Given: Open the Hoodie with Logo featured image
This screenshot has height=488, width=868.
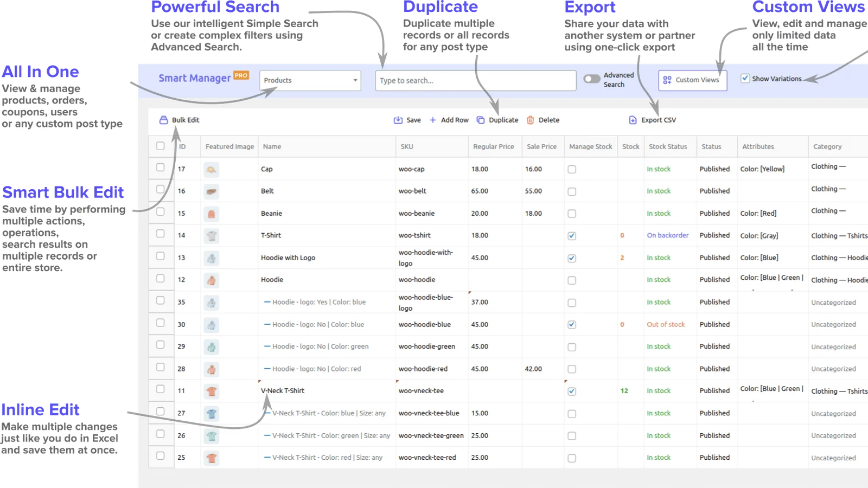Looking at the screenshot, I should click(x=212, y=258).
